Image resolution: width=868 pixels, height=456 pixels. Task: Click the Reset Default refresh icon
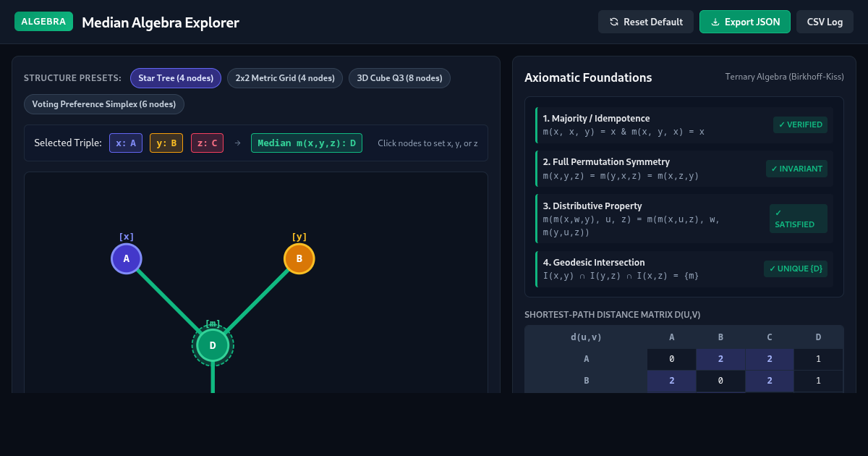[x=614, y=22]
